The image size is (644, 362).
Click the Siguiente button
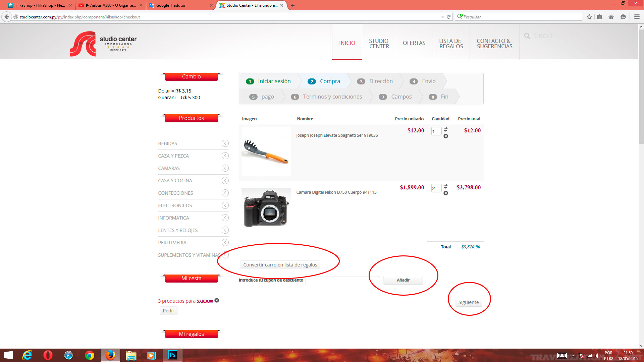coord(468,302)
